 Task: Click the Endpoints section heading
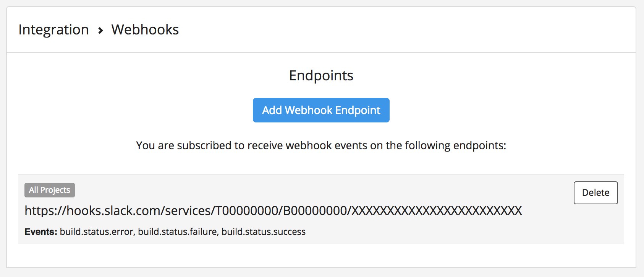321,75
